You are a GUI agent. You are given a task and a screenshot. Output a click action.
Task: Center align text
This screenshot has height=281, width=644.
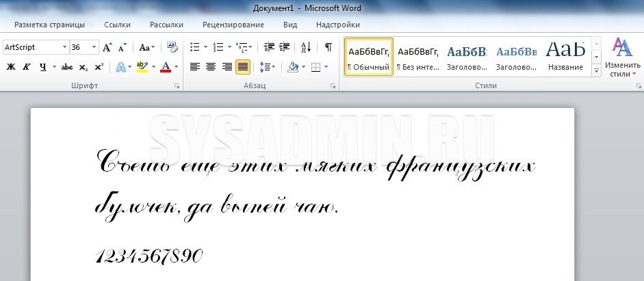pyautogui.click(x=211, y=67)
